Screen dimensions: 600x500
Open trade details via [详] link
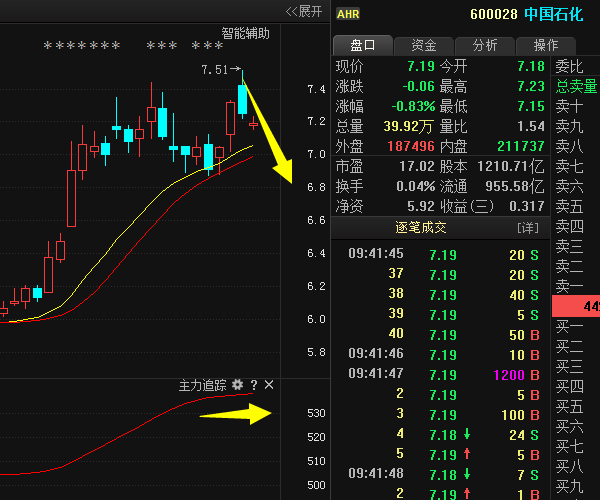click(x=528, y=228)
